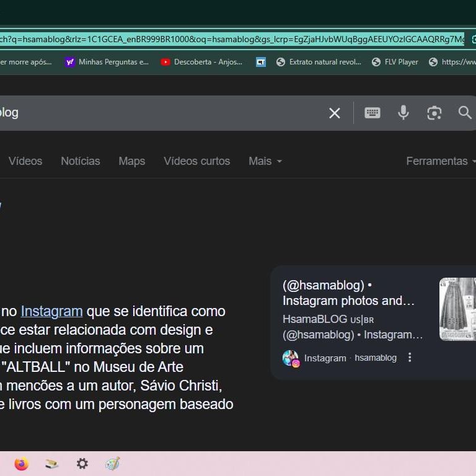Click the 'Instagram' source name on the card

pyautogui.click(x=325, y=358)
